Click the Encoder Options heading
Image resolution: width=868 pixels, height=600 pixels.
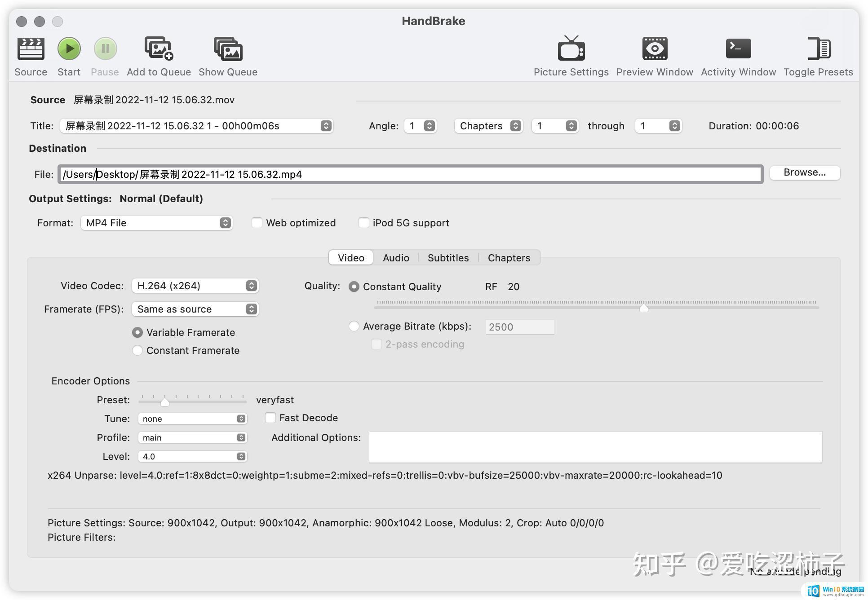point(91,381)
